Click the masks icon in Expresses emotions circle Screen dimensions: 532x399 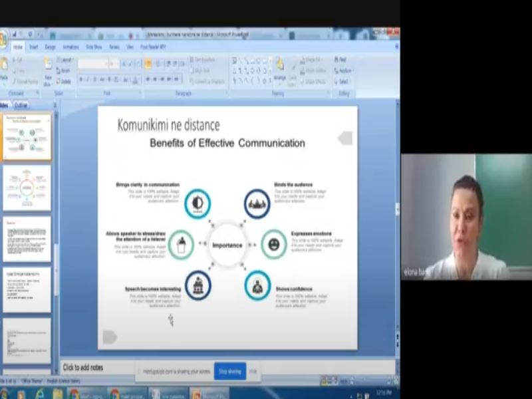pos(273,244)
